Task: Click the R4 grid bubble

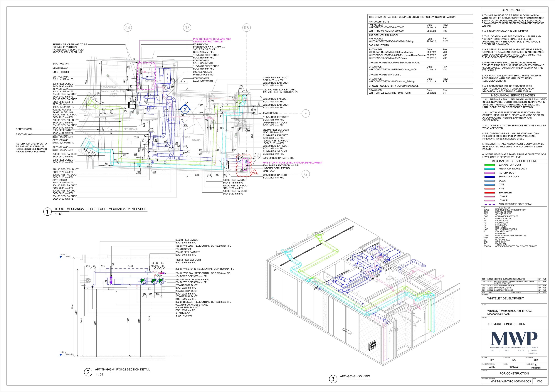Action: pyautogui.click(x=128, y=28)
